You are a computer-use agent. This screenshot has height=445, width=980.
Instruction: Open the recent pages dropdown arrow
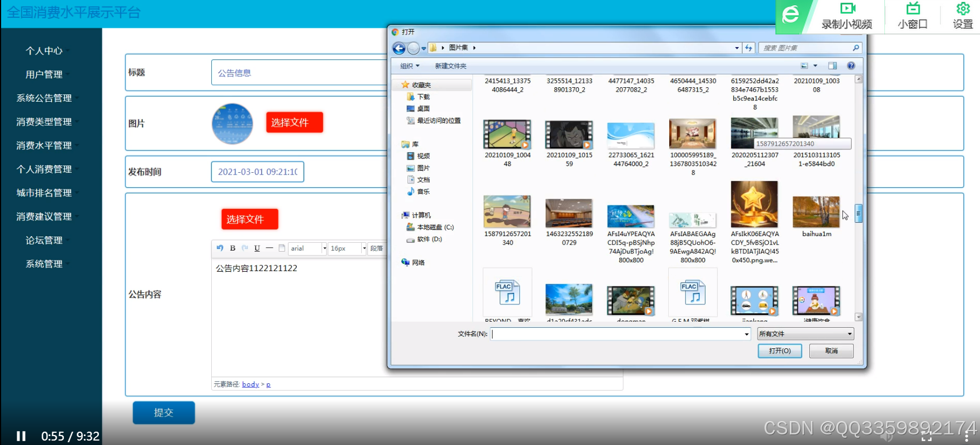[424, 48]
